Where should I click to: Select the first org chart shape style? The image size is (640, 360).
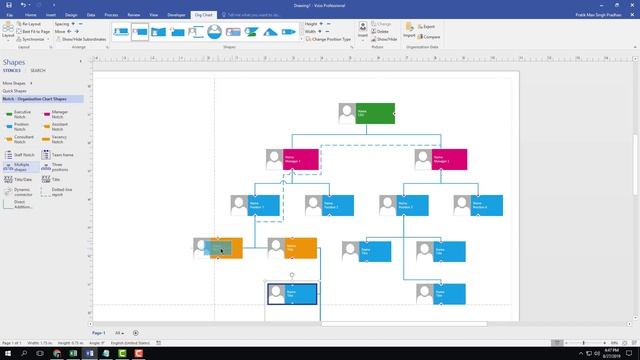pos(121,31)
